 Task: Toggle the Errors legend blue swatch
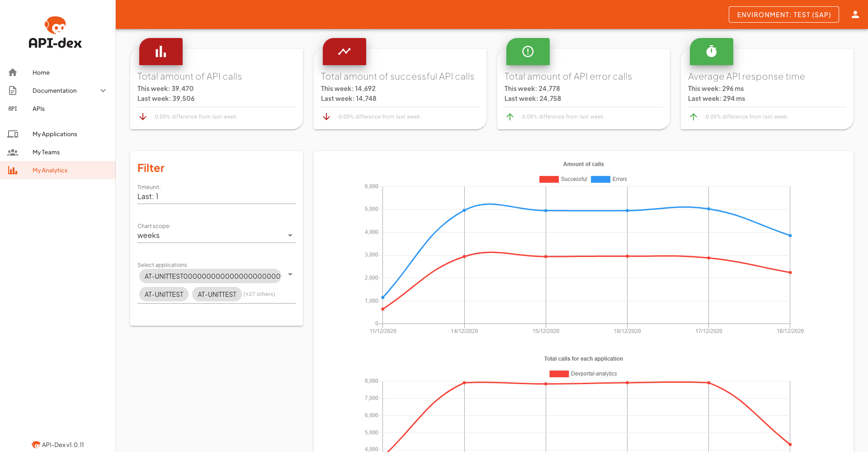point(600,179)
